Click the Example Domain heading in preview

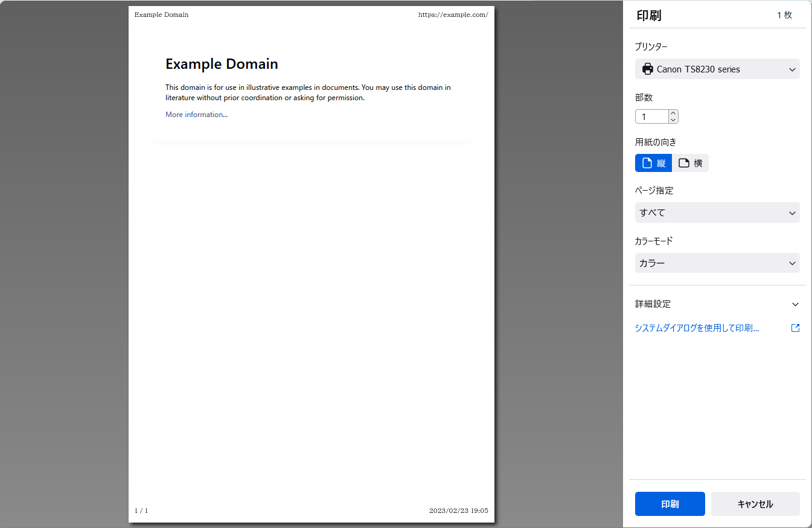click(222, 64)
